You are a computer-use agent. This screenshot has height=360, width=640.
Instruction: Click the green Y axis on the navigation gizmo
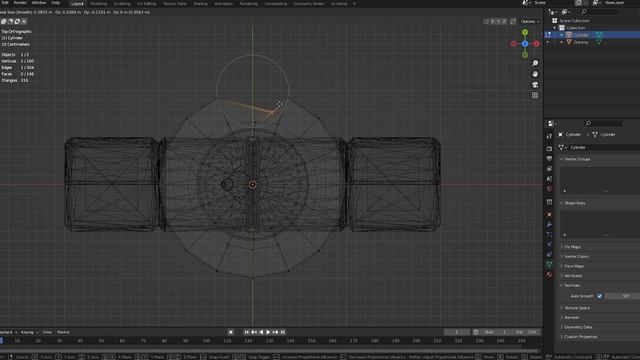(x=525, y=32)
